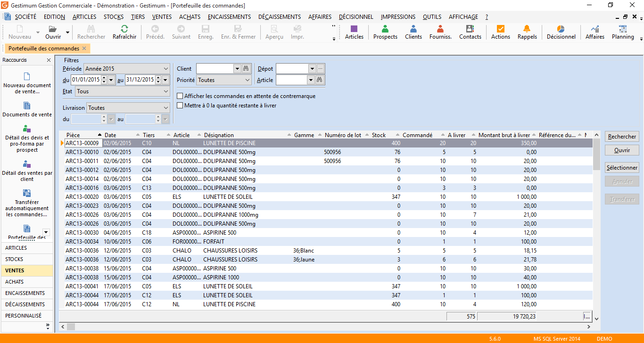Open the Contacts icon

[x=470, y=29]
